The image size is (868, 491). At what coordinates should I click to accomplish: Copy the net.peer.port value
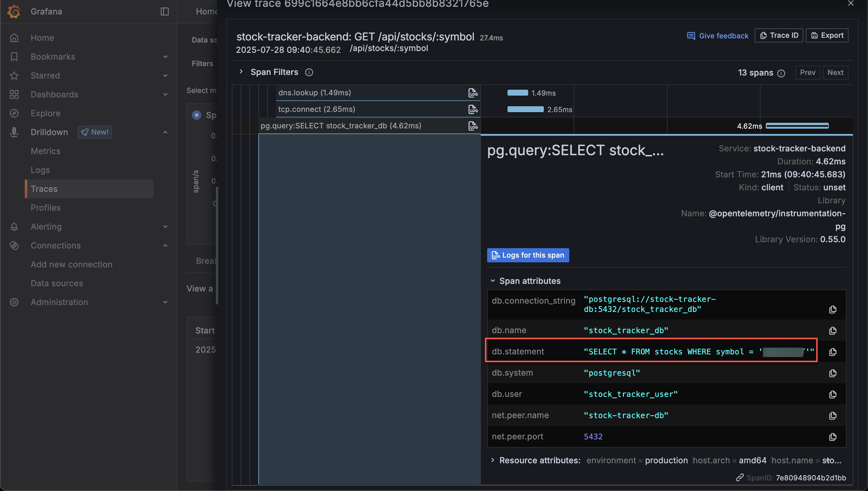click(833, 437)
